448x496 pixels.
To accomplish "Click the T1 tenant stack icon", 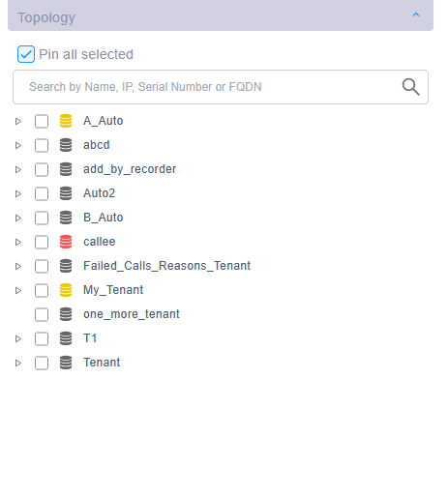I will tap(66, 338).
